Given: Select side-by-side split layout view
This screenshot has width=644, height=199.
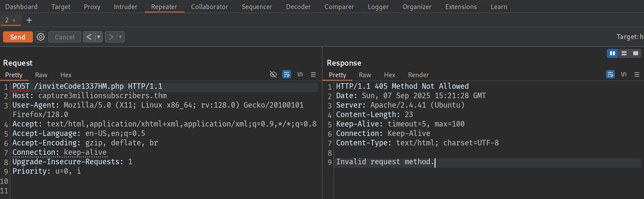Looking at the screenshot, I should [x=612, y=53].
